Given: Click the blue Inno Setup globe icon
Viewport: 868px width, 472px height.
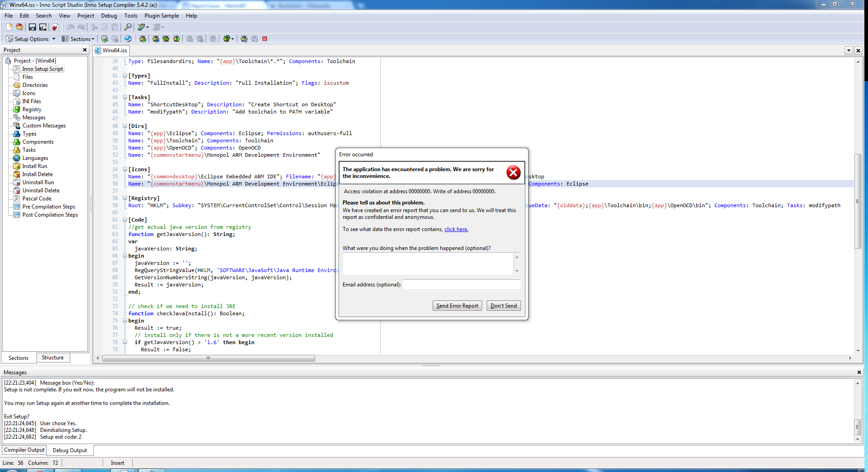Looking at the screenshot, I should 128,39.
